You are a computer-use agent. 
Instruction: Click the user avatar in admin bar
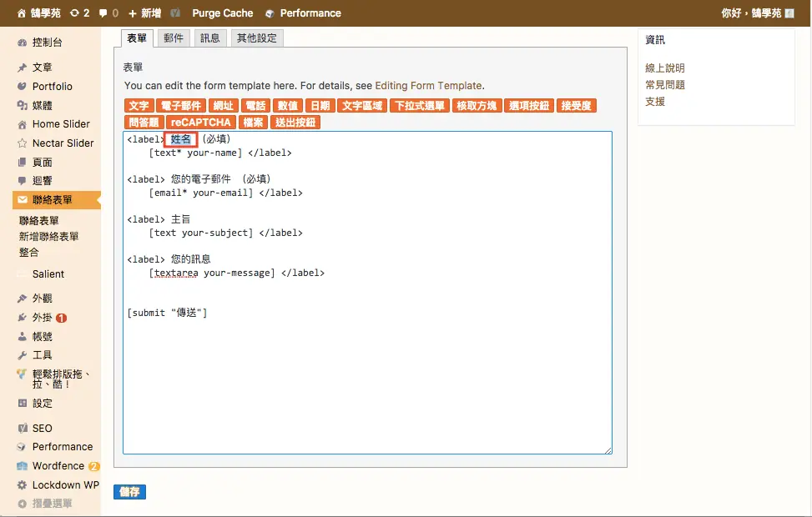click(789, 13)
